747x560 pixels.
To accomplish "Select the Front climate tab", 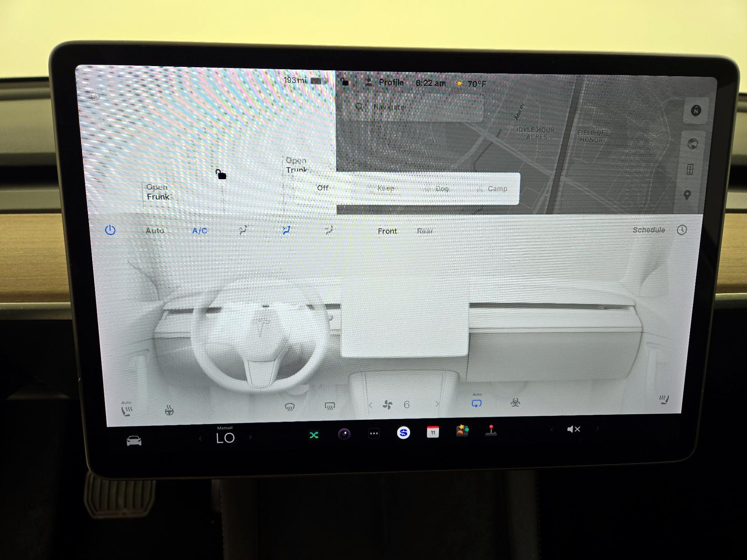I will tap(387, 231).
